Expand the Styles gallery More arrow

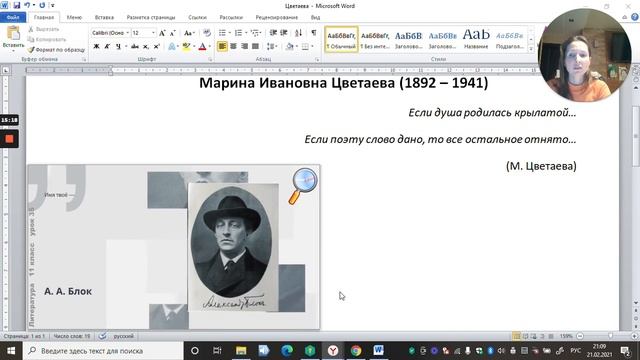click(531, 49)
